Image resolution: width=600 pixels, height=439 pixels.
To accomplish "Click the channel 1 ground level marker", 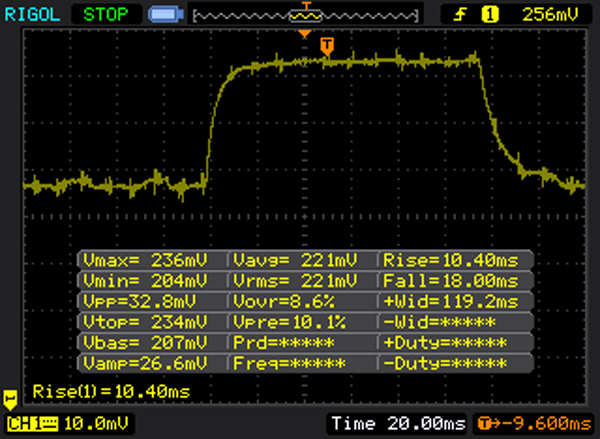I will pyautogui.click(x=10, y=400).
